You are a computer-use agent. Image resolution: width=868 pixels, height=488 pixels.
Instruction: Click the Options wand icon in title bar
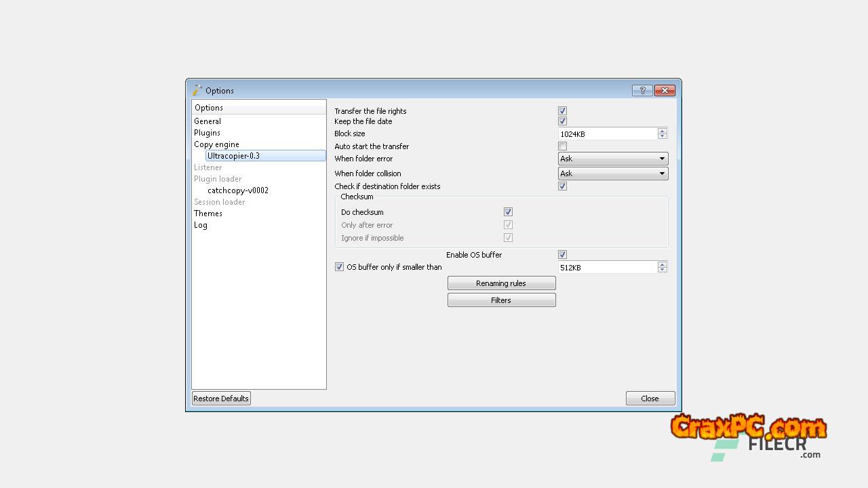197,90
